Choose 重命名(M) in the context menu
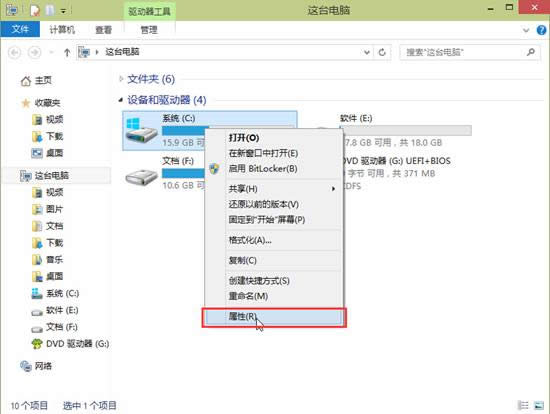Image resolution: width=550 pixels, height=414 pixels. click(248, 296)
